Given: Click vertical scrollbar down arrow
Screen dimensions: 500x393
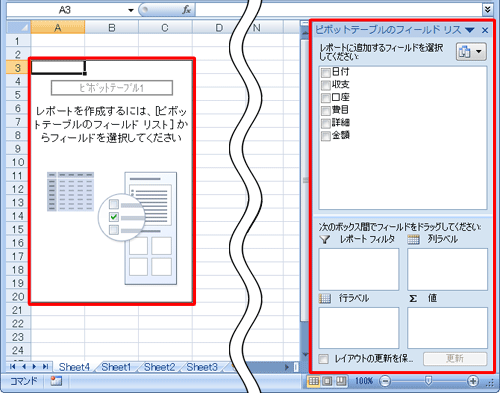Looking at the screenshot, I should [x=305, y=354].
